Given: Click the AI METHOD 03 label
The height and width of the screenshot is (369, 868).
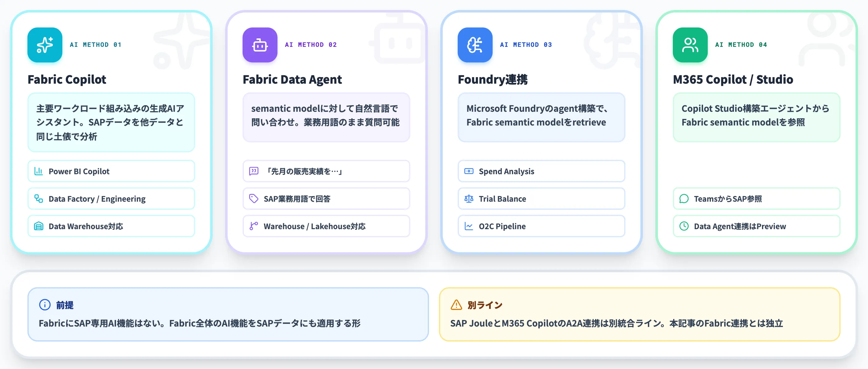Looking at the screenshot, I should 526,45.
